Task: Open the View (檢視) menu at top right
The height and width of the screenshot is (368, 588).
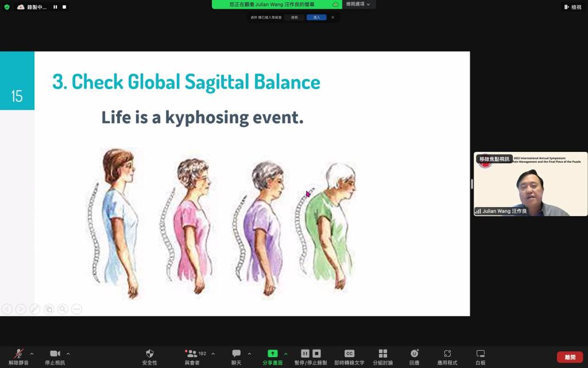Action: click(x=572, y=7)
